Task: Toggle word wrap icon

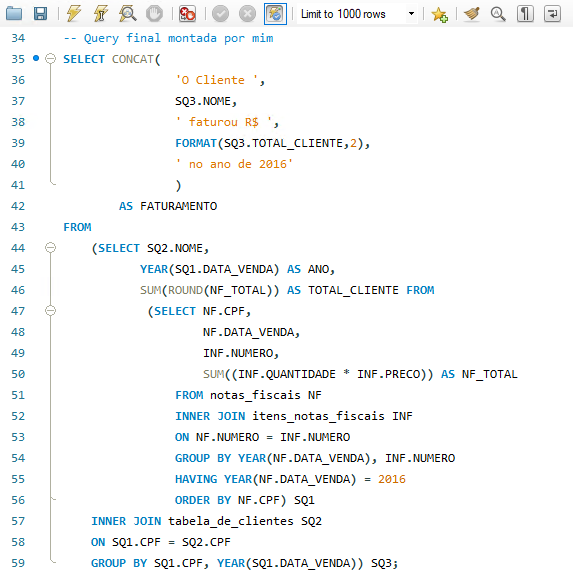Action: pos(552,14)
